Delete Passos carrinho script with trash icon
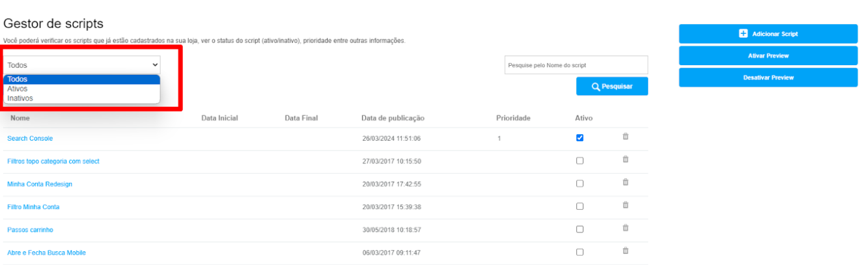The width and height of the screenshot is (868, 265). click(x=625, y=228)
